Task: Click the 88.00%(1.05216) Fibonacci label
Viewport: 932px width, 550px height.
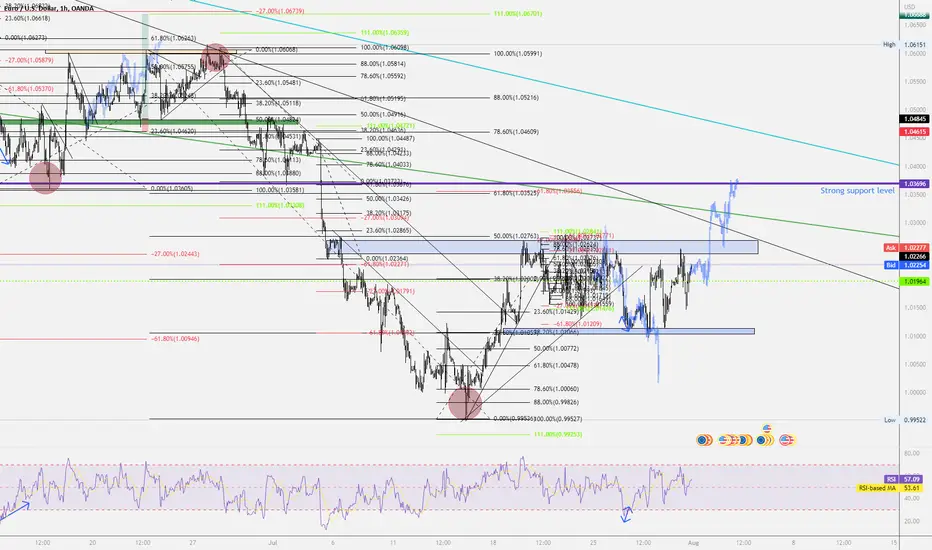Action: coord(516,98)
